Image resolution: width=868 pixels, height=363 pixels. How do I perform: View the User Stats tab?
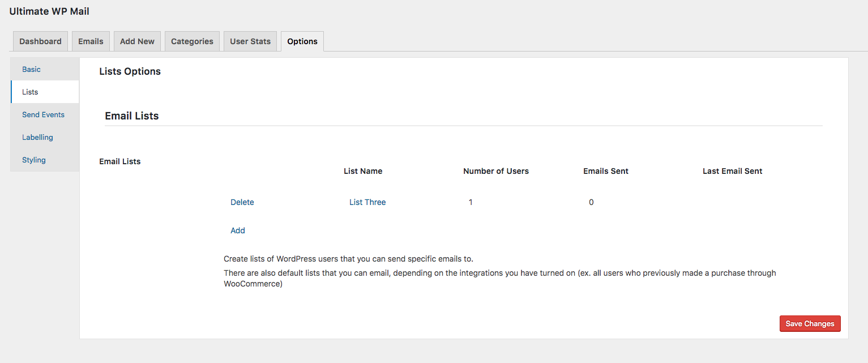250,41
